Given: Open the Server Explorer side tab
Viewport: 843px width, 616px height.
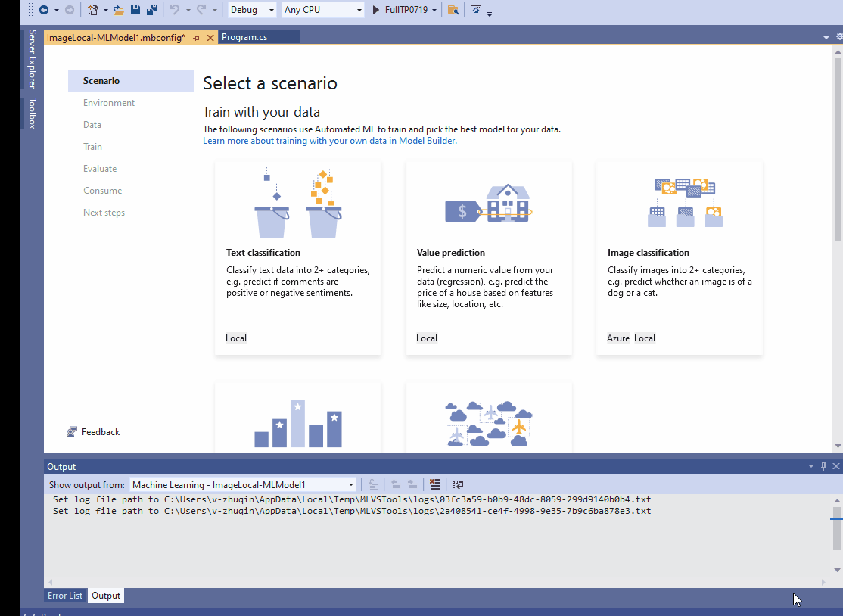Looking at the screenshot, I should [33, 58].
